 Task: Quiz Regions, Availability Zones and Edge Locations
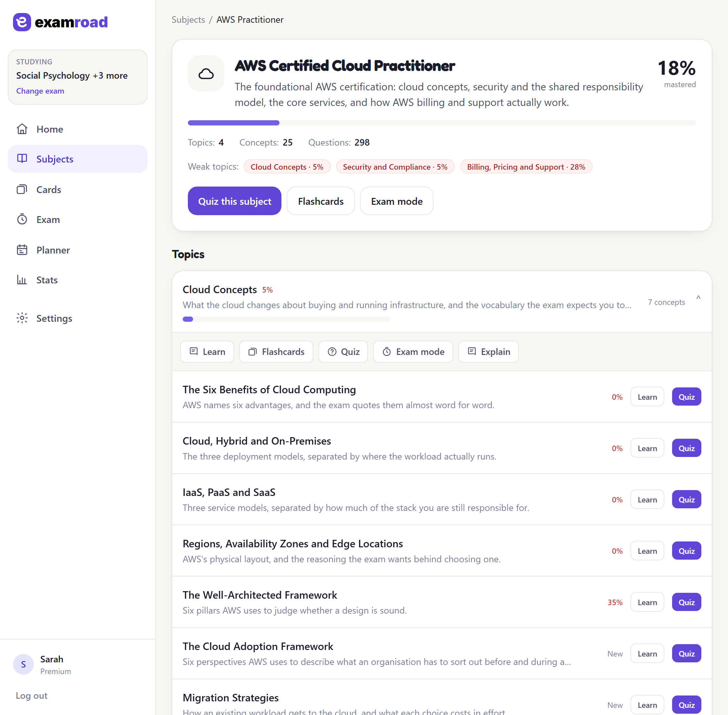[x=686, y=551]
